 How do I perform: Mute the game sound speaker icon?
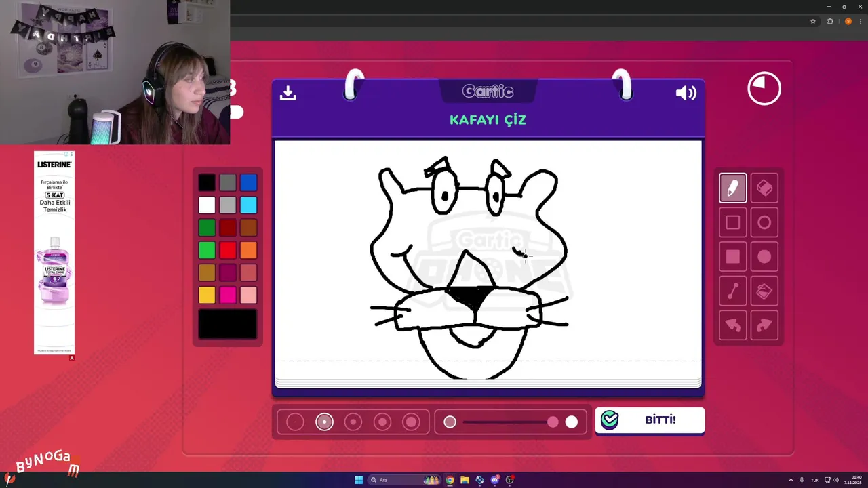(686, 93)
